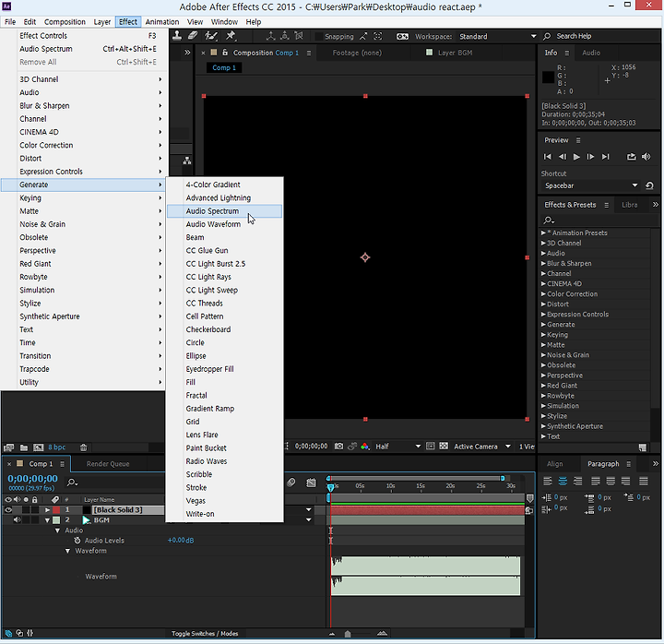Screen dimensions: 664x644
Task: Switch to the Align panel tab
Action: tap(554, 463)
